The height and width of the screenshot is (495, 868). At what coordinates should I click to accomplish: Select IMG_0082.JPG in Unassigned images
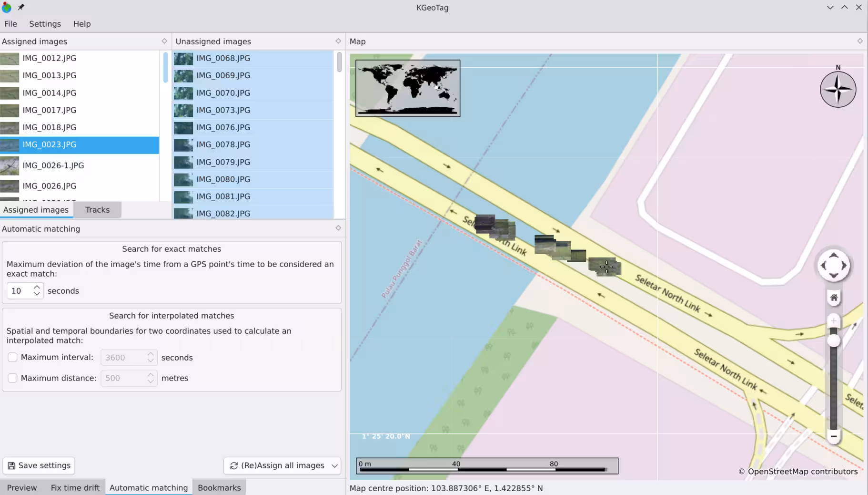pyautogui.click(x=253, y=213)
